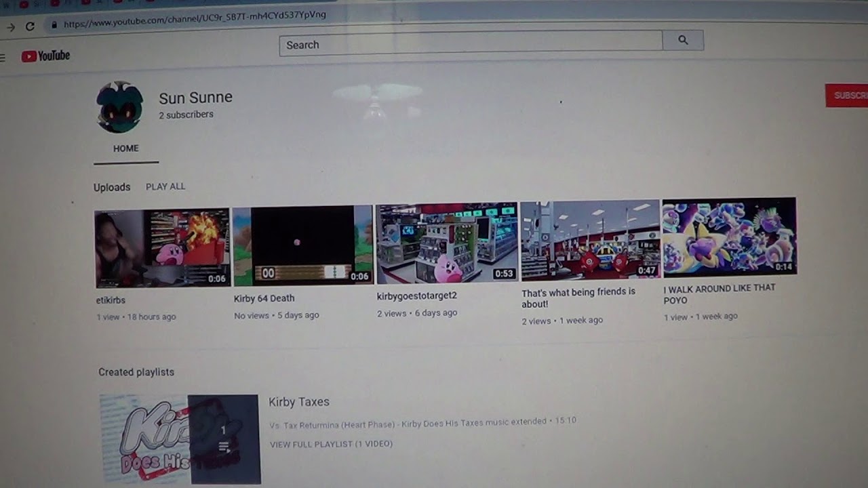This screenshot has height=488, width=868.
Task: Click "2 views • 6 days ago" text
Action: tap(417, 313)
